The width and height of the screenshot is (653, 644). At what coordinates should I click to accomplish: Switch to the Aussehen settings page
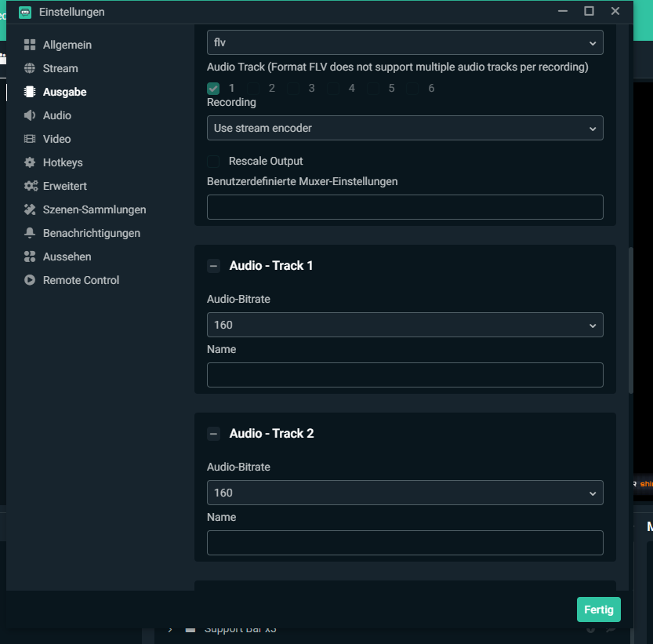[67, 257]
